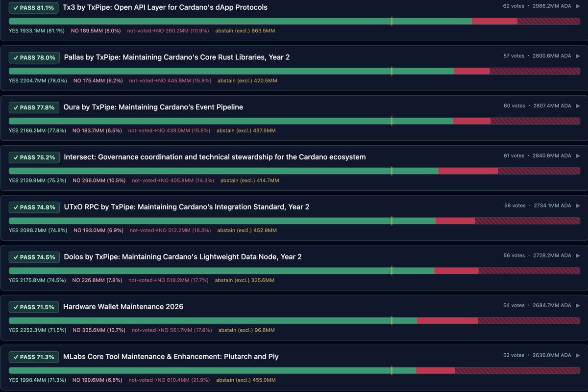The width and height of the screenshot is (588, 392).
Task: Click the PASS 71.5% badge
Action: (x=34, y=307)
